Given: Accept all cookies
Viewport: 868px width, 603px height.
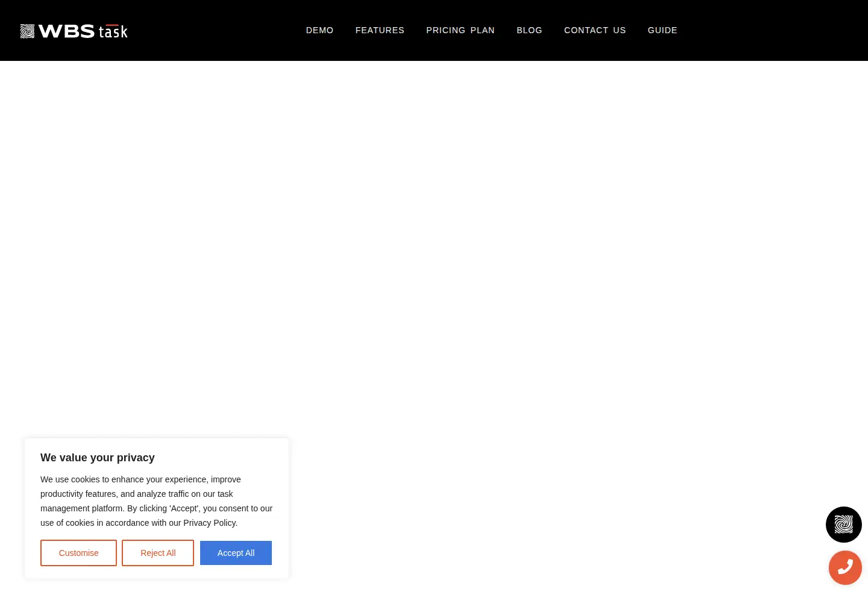Looking at the screenshot, I should 236,553.
